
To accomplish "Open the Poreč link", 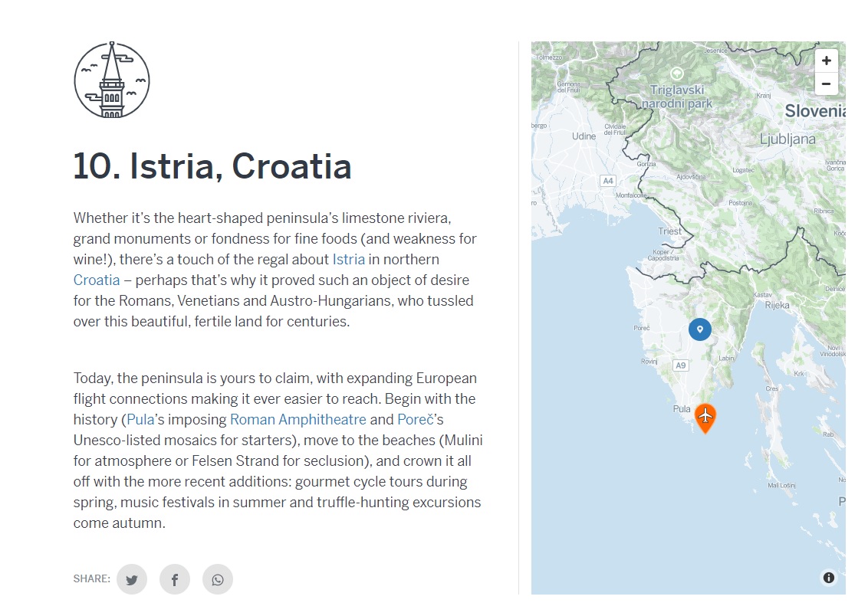I will pos(415,419).
